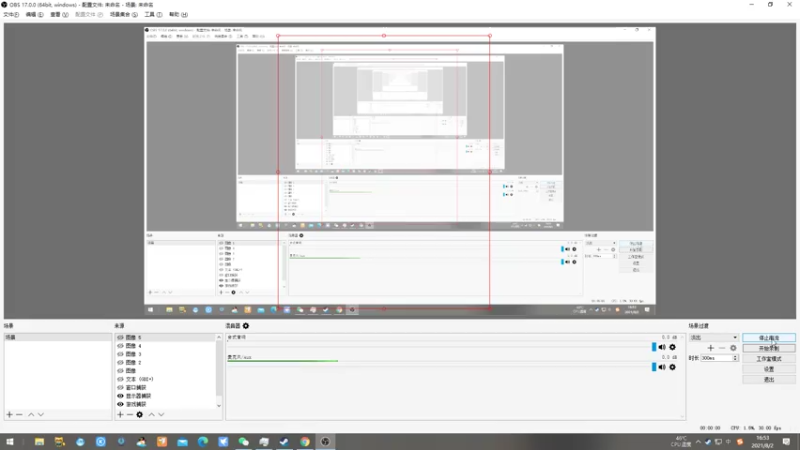Add a scene transition with plus icon

click(711, 348)
